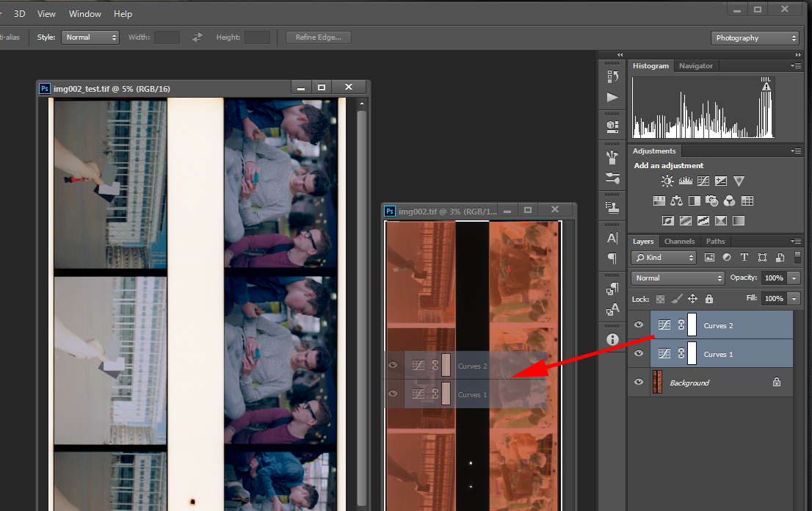
Task: Click the Refine Edge button
Action: [x=319, y=37]
